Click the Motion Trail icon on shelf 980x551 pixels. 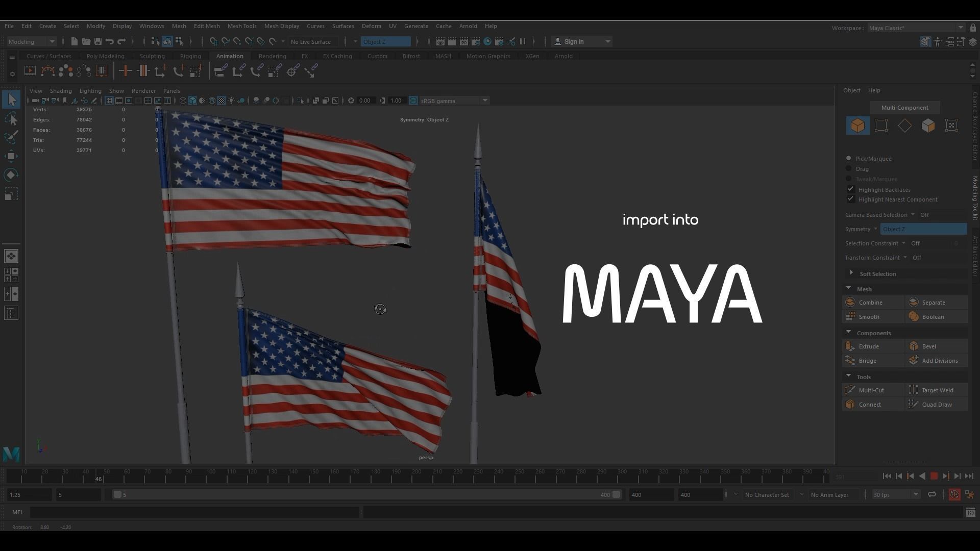[47, 71]
